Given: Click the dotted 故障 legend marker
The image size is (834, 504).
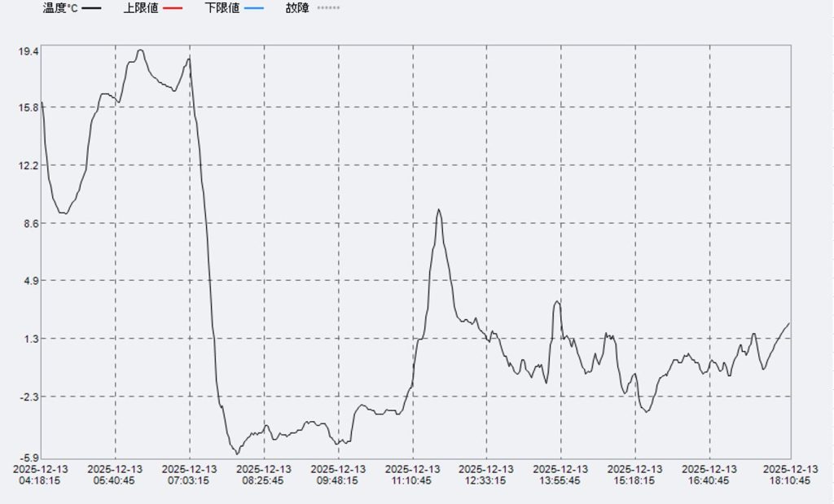Looking at the screenshot, I should tap(328, 8).
